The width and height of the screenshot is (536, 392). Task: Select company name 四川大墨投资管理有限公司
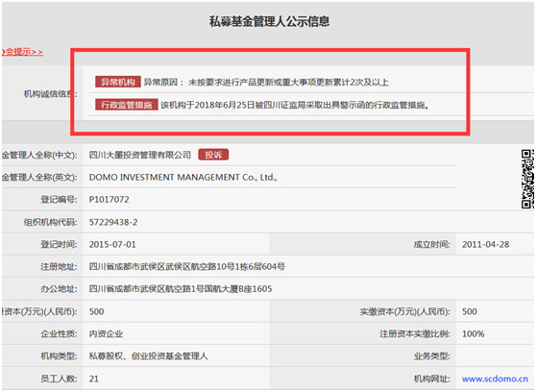140,155
